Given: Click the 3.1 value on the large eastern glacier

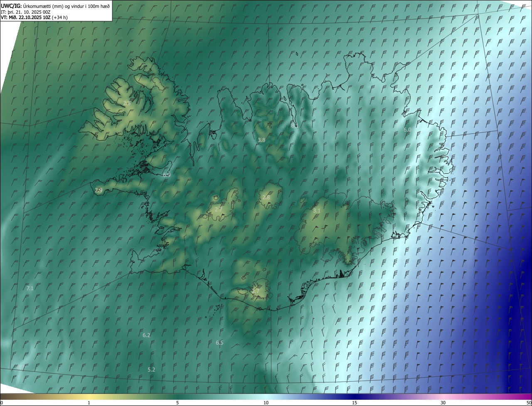Looking at the screenshot, I should 317,211.
